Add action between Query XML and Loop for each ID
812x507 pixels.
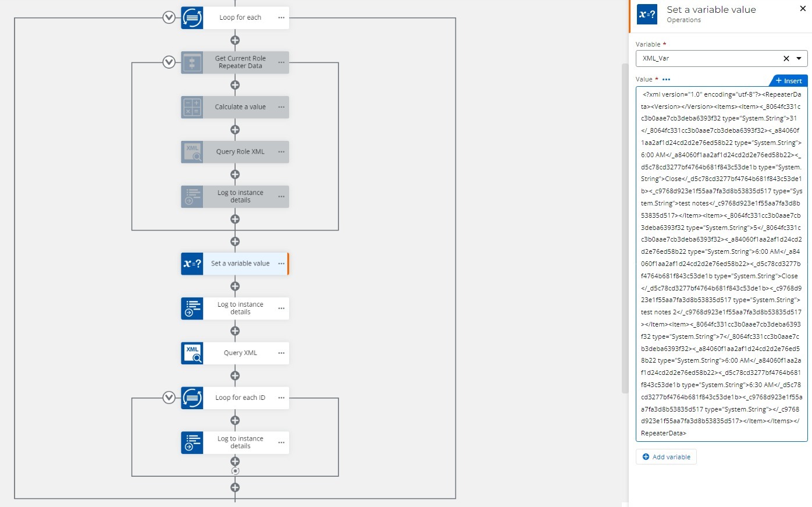(235, 375)
